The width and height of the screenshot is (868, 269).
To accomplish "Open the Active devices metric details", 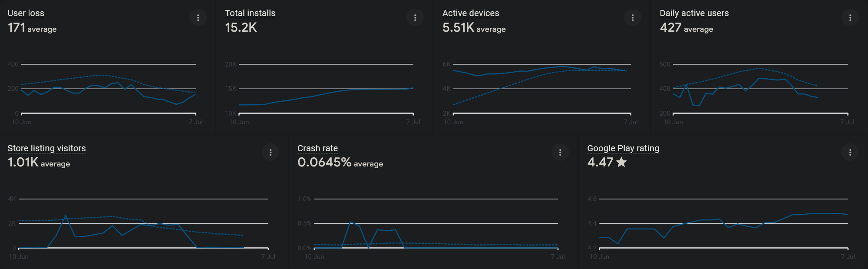I will coord(470,13).
